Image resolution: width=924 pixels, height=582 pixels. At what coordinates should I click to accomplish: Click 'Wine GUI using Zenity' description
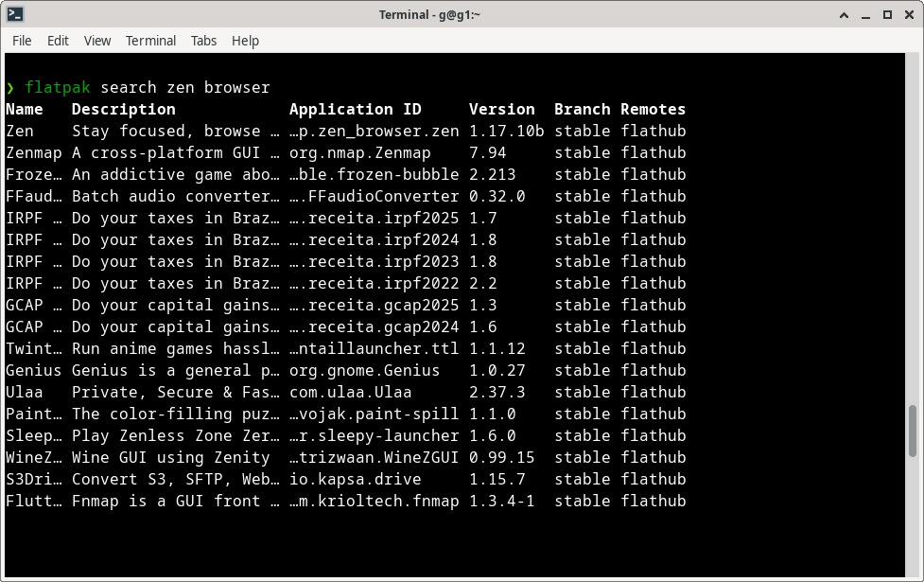pos(171,458)
